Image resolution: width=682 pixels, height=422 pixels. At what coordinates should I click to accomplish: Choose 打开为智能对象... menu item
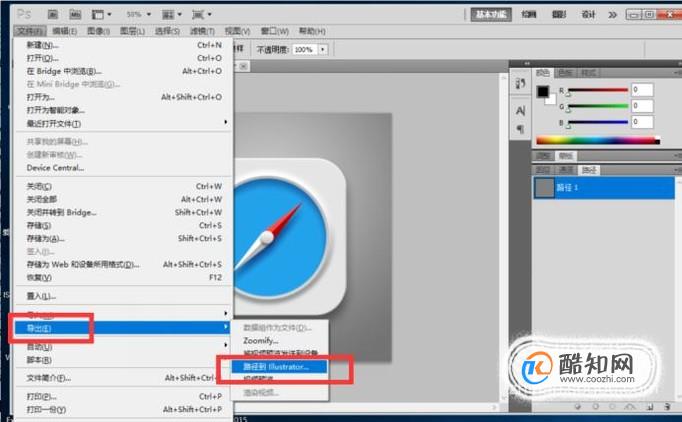click(124, 110)
